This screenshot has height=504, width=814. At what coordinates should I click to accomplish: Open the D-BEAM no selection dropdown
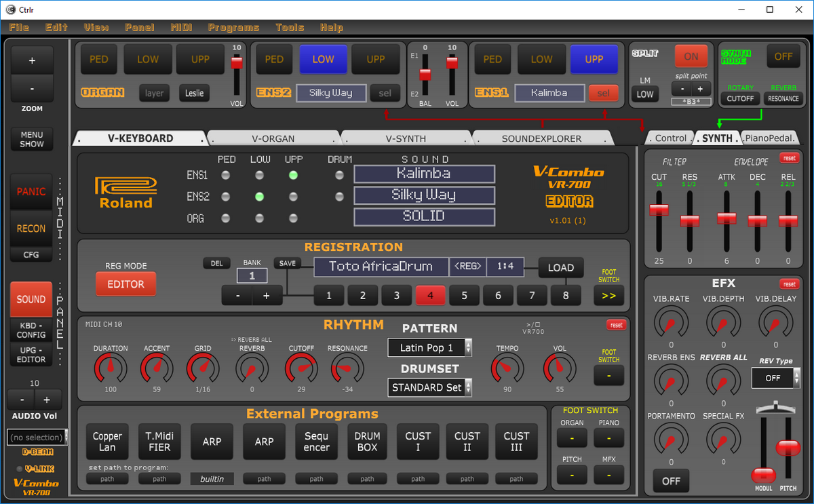coord(37,437)
